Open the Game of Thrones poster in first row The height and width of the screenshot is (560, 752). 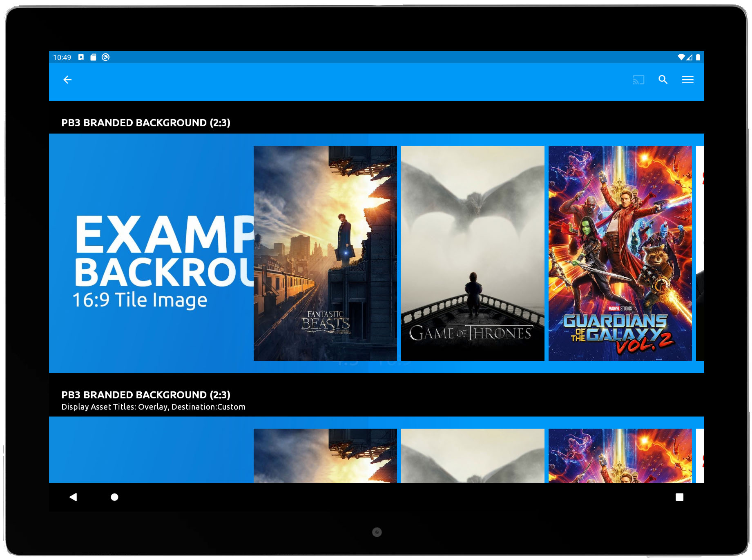473,253
